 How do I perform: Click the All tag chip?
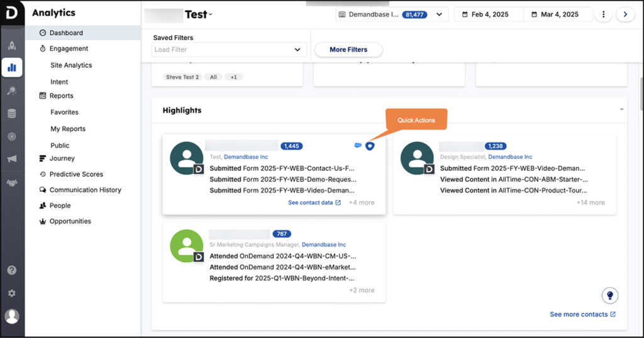[x=213, y=77]
